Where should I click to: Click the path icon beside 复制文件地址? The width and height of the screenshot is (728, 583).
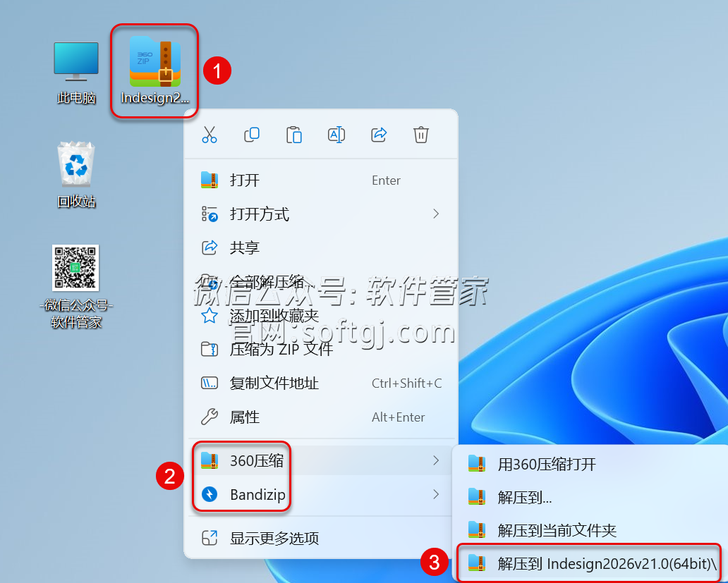click(210, 383)
